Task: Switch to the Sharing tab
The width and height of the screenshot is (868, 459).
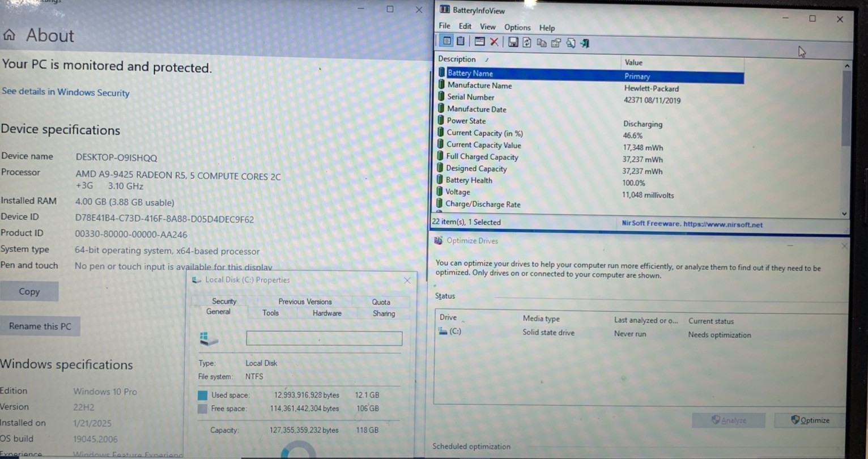Action: [384, 313]
